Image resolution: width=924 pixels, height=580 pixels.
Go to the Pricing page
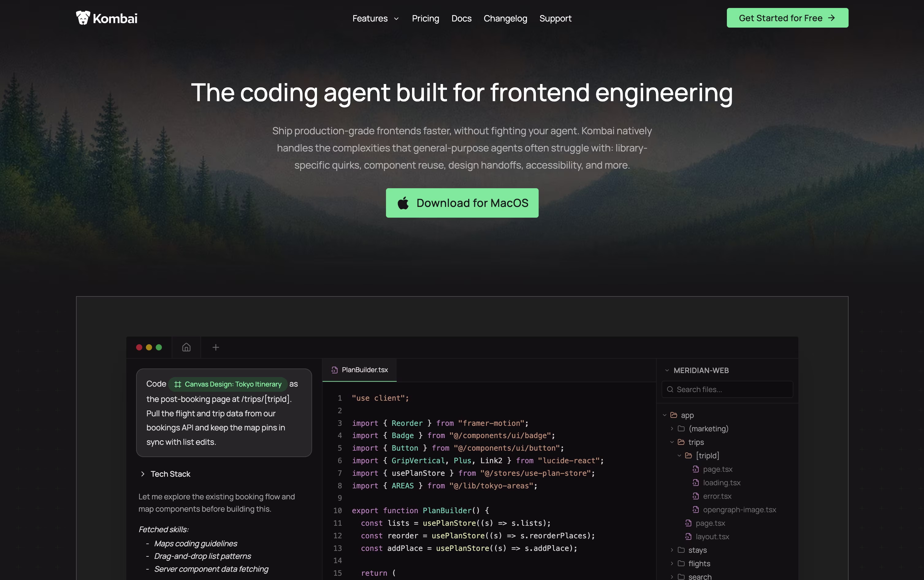click(x=426, y=18)
